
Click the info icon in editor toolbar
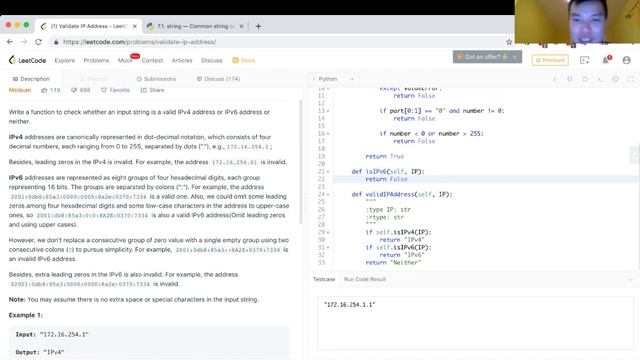555,79
